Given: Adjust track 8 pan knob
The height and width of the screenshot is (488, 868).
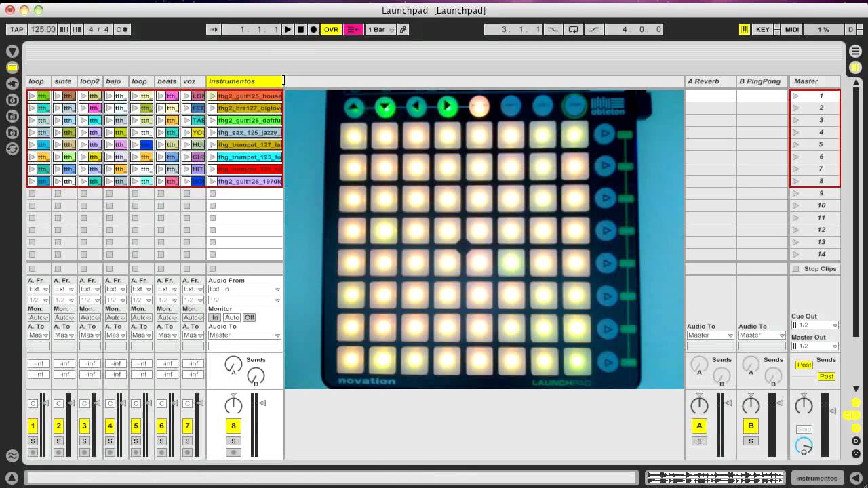Looking at the screenshot, I should pyautogui.click(x=233, y=405).
